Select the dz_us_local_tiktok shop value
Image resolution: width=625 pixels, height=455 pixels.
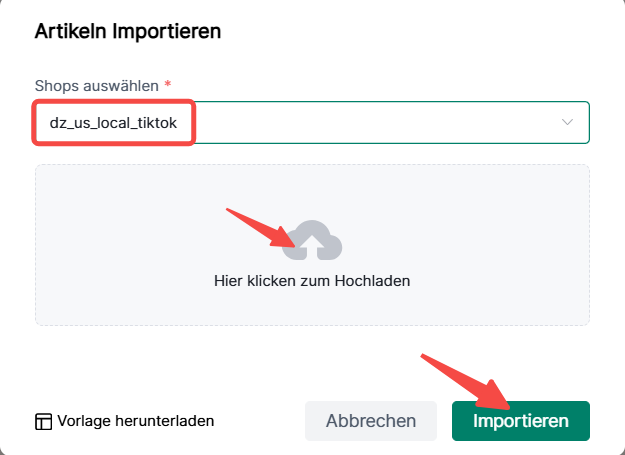(113, 122)
